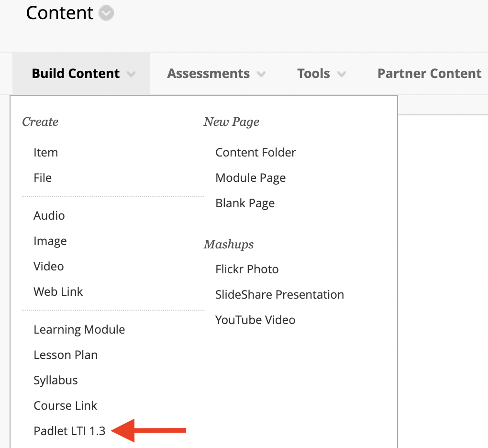The height and width of the screenshot is (448, 488).
Task: Create a Learning Module
Action: click(x=79, y=330)
